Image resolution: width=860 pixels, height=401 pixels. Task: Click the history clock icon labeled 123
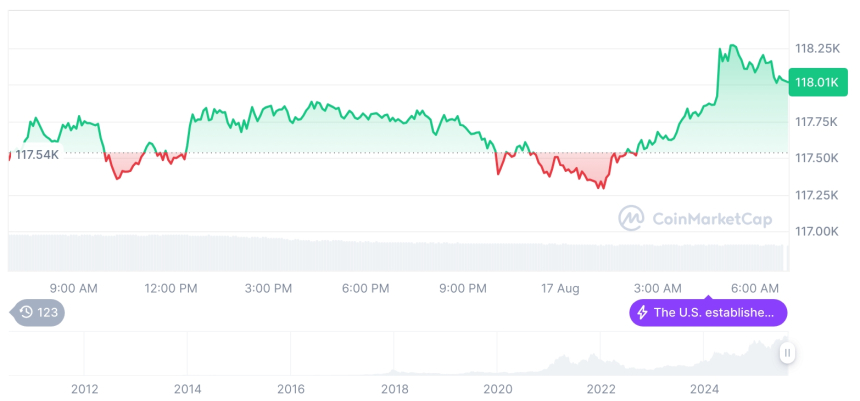tap(27, 313)
